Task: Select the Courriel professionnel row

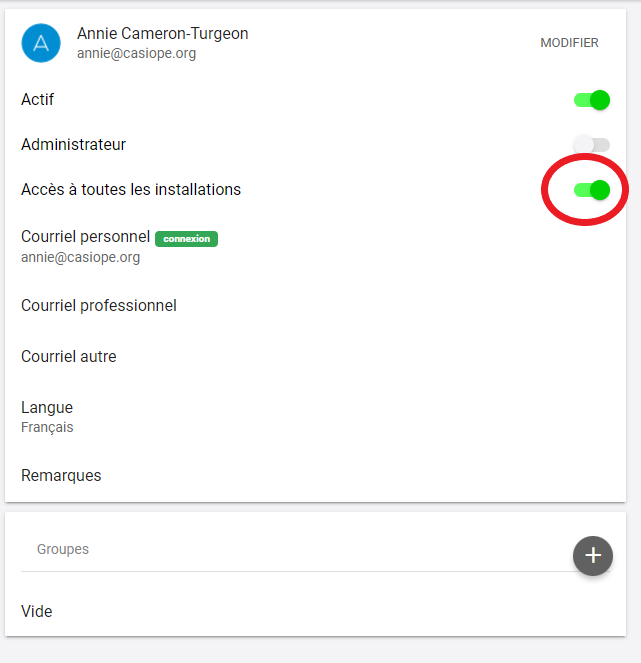Action: tap(315, 306)
